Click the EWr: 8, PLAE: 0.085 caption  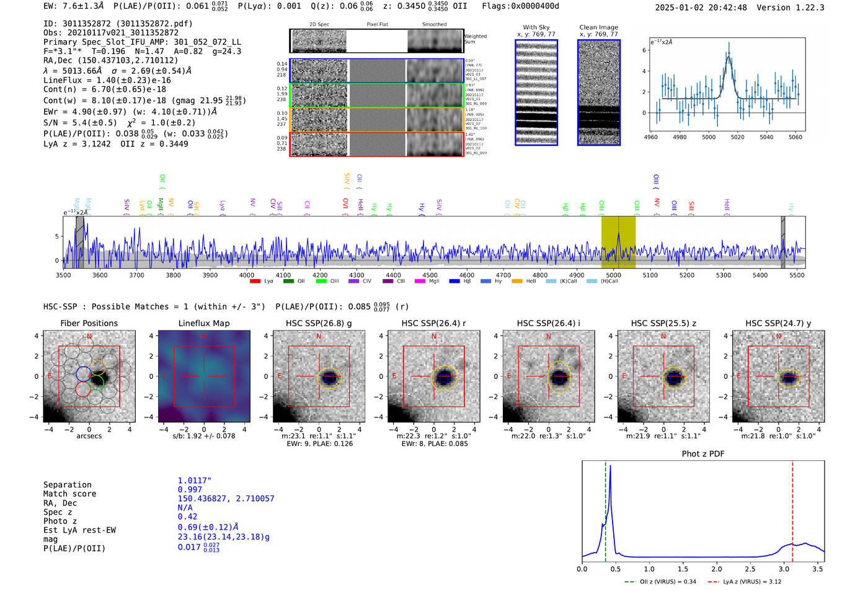coord(434,443)
